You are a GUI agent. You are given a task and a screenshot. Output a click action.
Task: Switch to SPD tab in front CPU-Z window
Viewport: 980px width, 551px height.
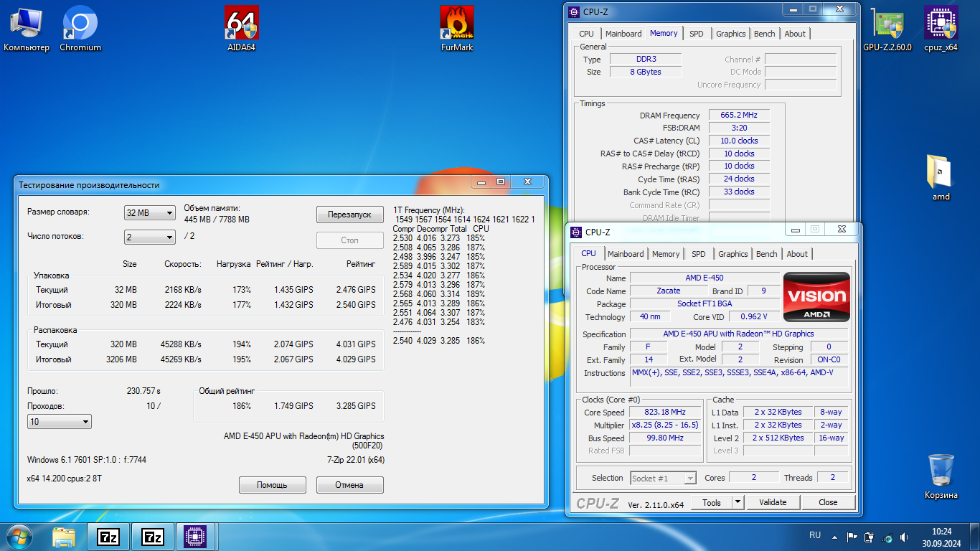(699, 254)
